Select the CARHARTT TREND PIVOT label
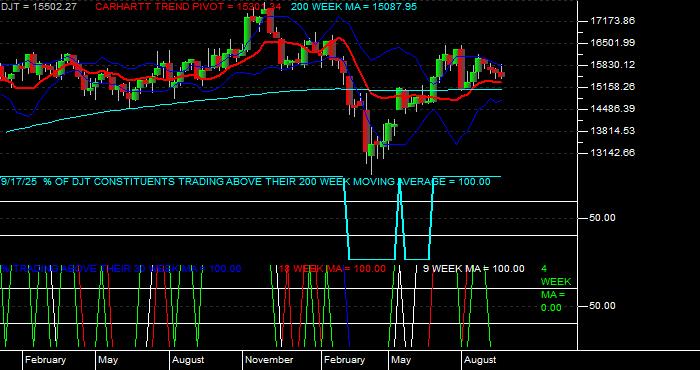This screenshot has height=370, width=700. point(189,7)
